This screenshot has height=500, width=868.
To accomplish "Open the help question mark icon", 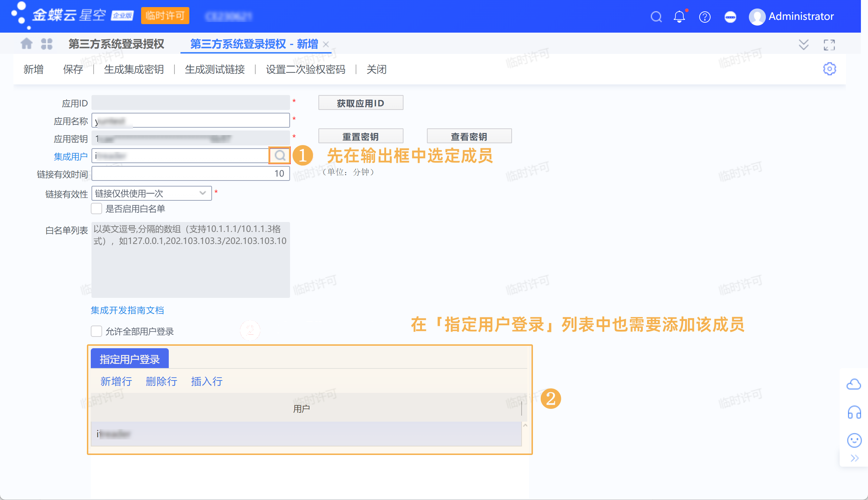I will (x=705, y=17).
